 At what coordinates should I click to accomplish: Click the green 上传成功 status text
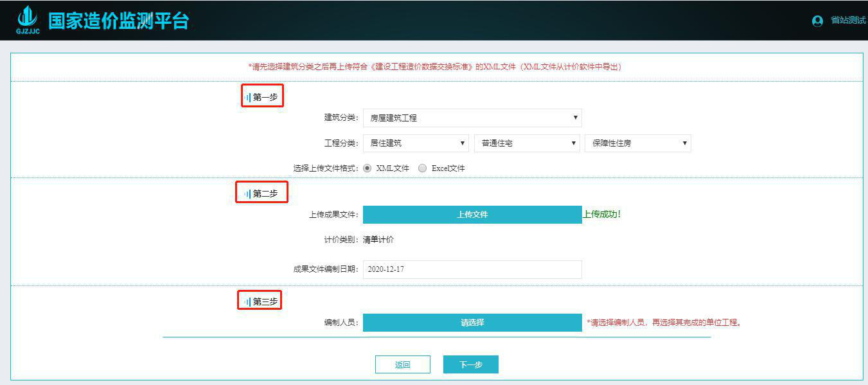(601, 214)
